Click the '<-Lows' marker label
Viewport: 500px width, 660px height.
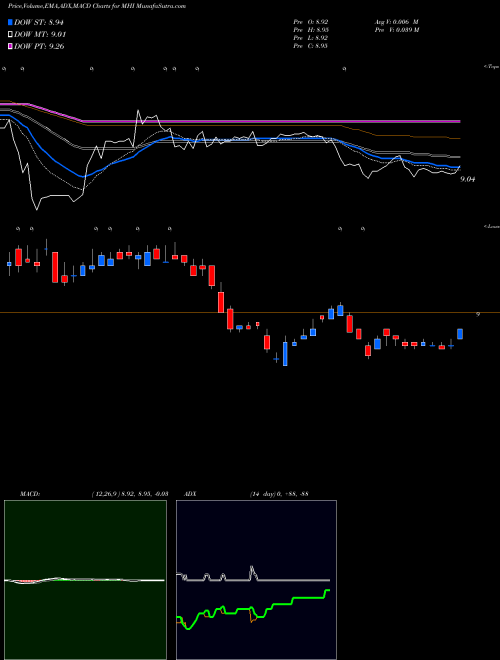[x=492, y=226]
